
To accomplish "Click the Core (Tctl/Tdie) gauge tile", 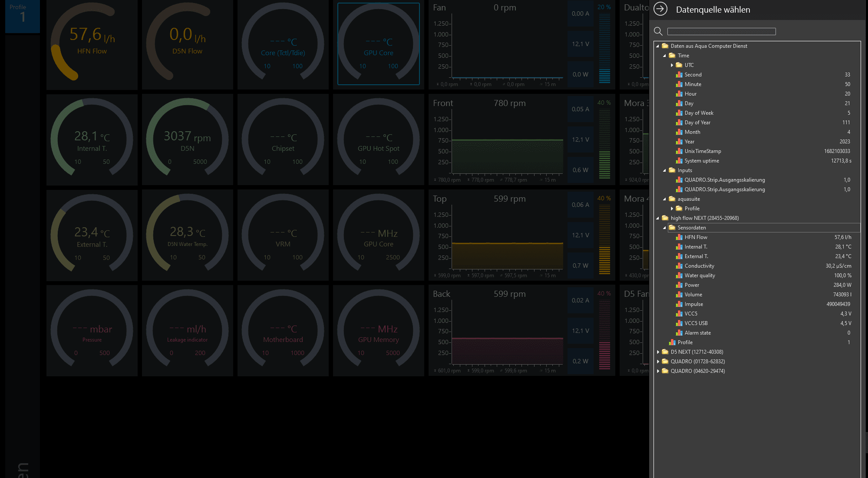I will pos(283,44).
